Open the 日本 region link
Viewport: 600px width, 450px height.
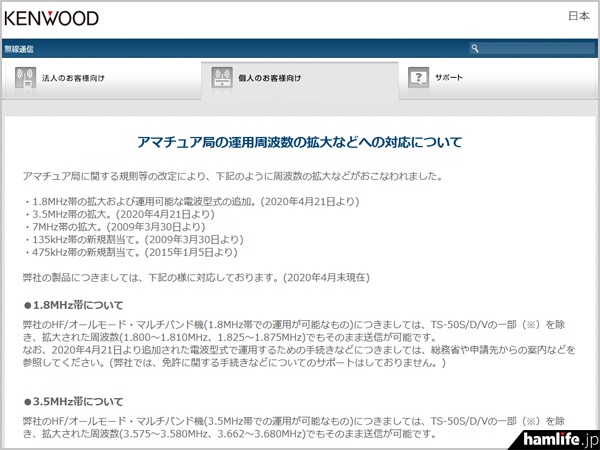pos(578,16)
